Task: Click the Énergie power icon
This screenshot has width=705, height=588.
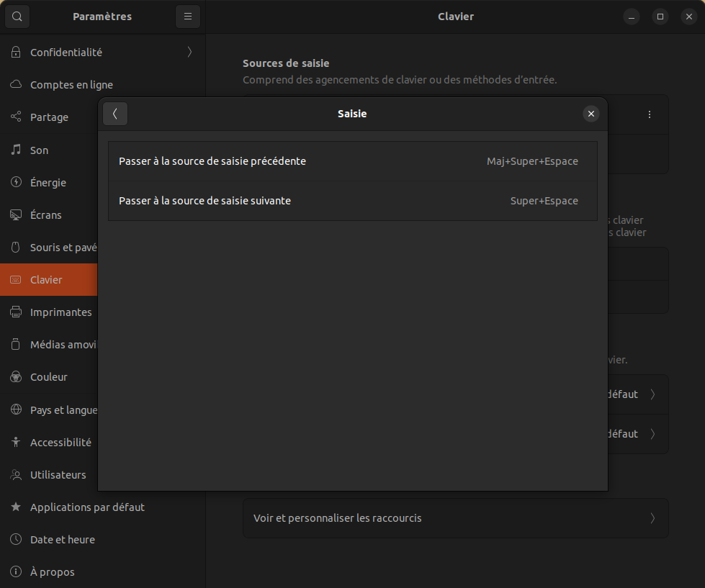Action: 16,182
